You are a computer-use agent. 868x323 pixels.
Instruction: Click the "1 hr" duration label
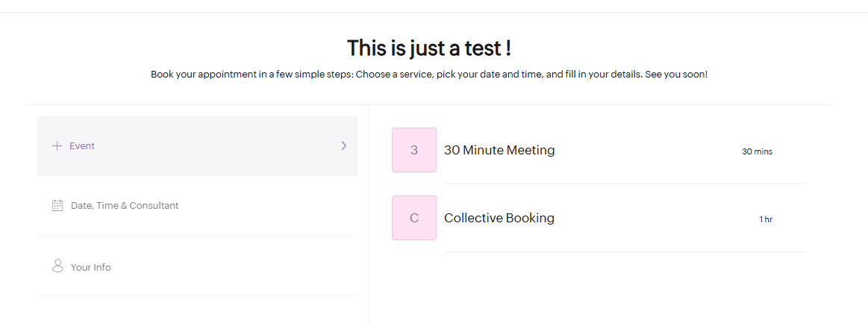pyautogui.click(x=766, y=219)
